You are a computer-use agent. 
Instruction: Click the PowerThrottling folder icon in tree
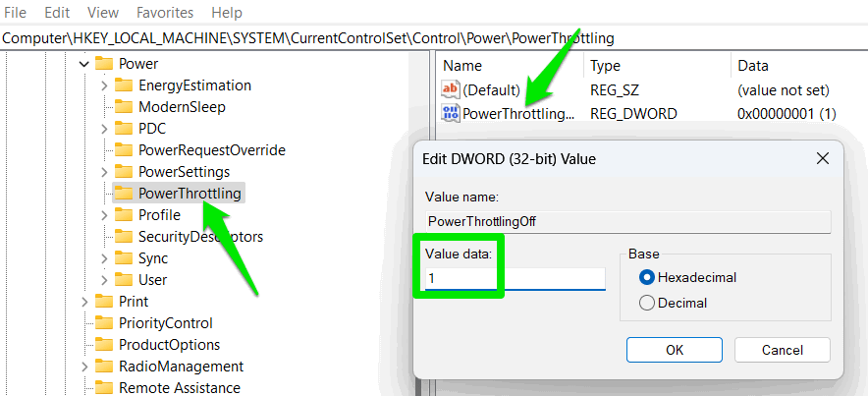124,194
